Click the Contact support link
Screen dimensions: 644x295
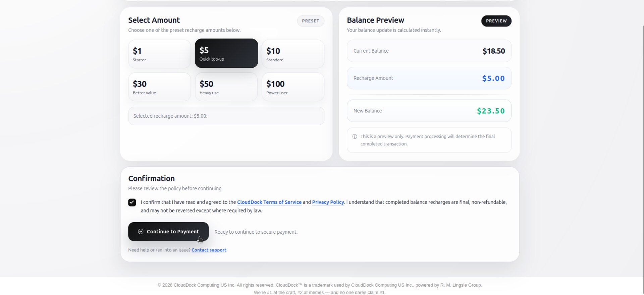point(209,250)
